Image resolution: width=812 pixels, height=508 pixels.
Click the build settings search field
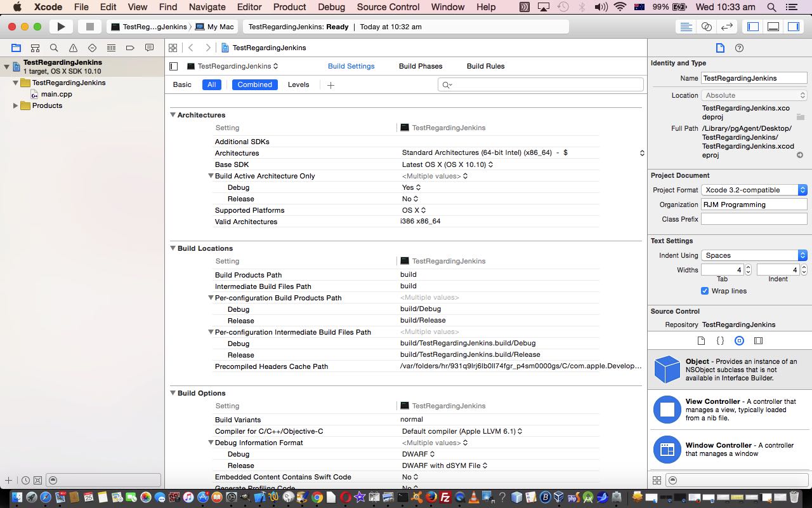(x=540, y=84)
